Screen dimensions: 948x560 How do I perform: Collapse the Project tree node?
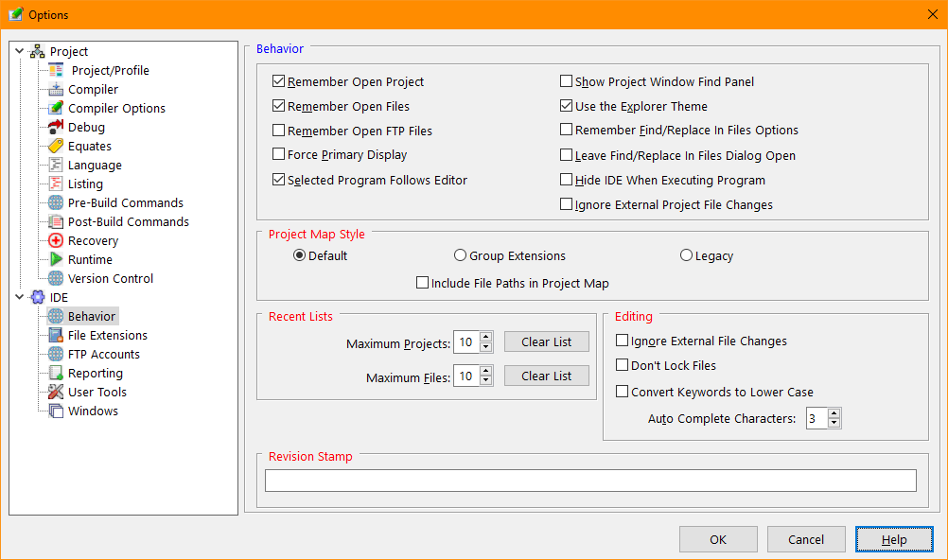[21, 52]
